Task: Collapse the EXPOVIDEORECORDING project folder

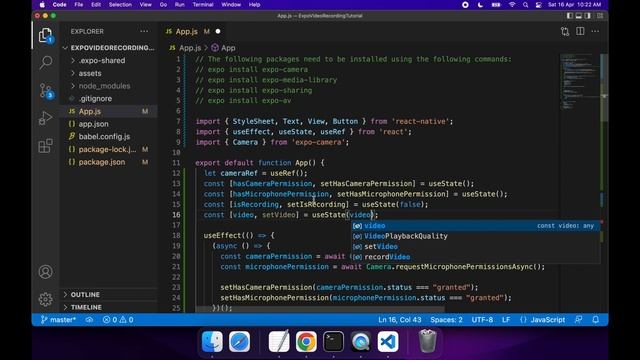Action: click(x=109, y=48)
